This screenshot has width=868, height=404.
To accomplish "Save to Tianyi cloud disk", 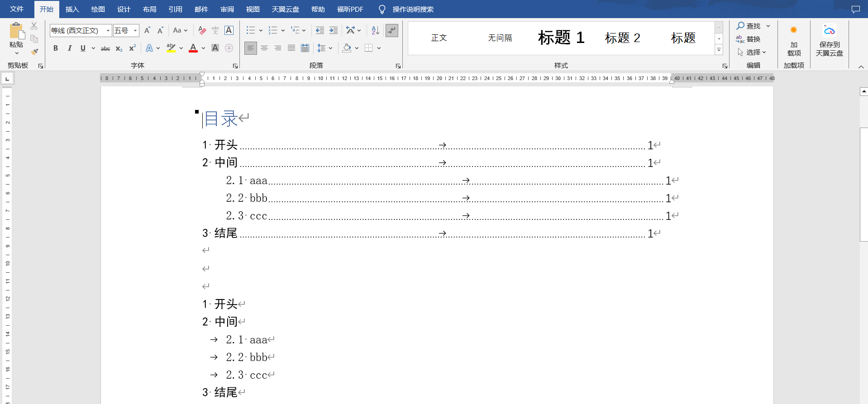I will 829,40.
